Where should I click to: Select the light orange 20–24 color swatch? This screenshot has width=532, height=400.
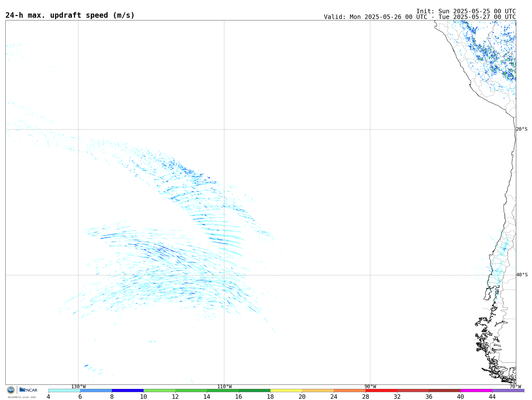pyautogui.click(x=318, y=390)
